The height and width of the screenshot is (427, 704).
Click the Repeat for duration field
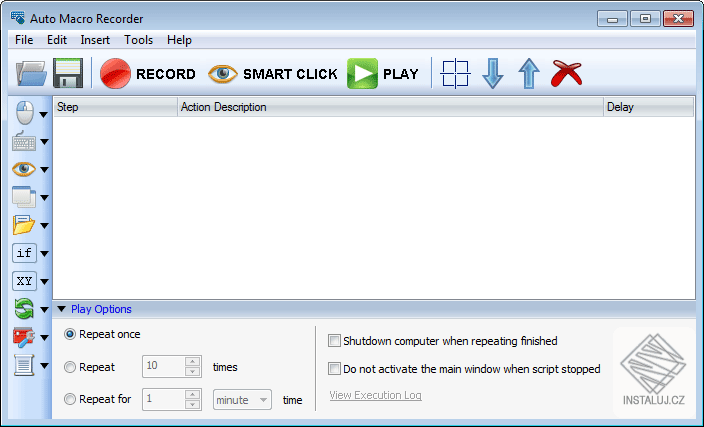(x=163, y=399)
